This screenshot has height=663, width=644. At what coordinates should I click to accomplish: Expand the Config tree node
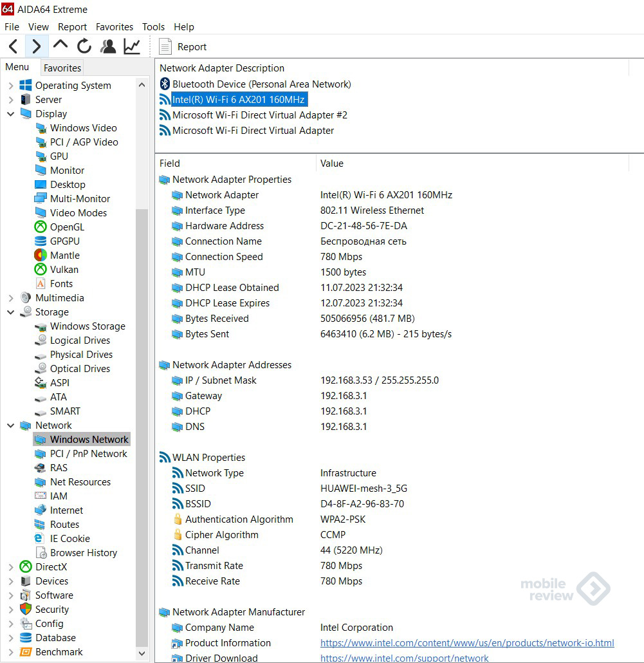click(x=11, y=624)
